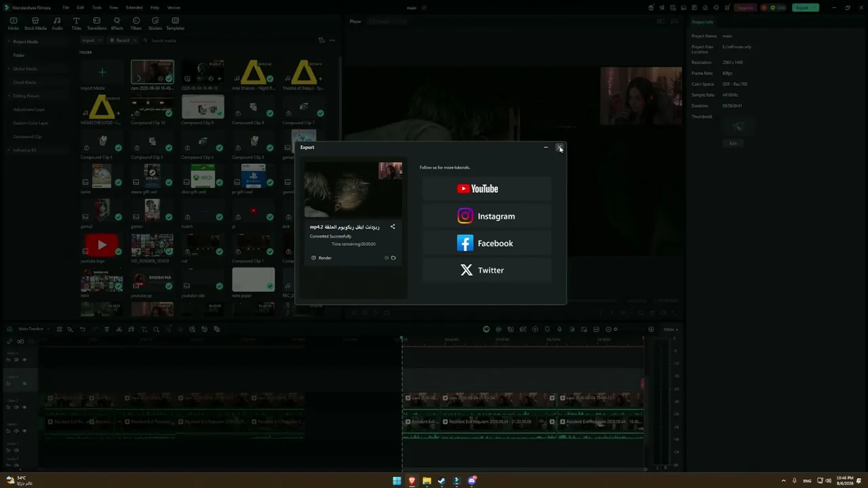This screenshot has width=868, height=488.
Task: Mute the Video 1 track audio
Action: pyautogui.click(x=17, y=431)
